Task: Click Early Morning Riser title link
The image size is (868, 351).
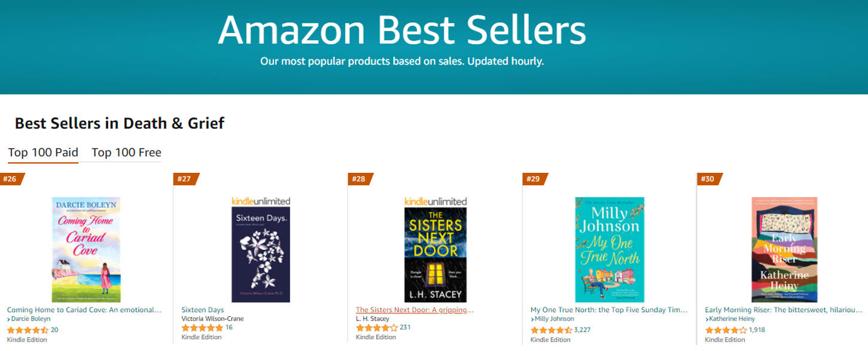Action: [784, 310]
